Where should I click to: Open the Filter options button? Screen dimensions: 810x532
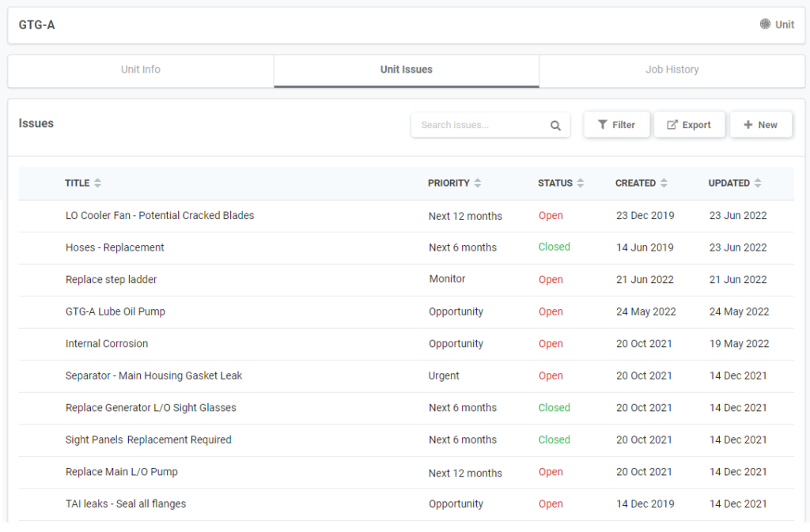point(616,125)
